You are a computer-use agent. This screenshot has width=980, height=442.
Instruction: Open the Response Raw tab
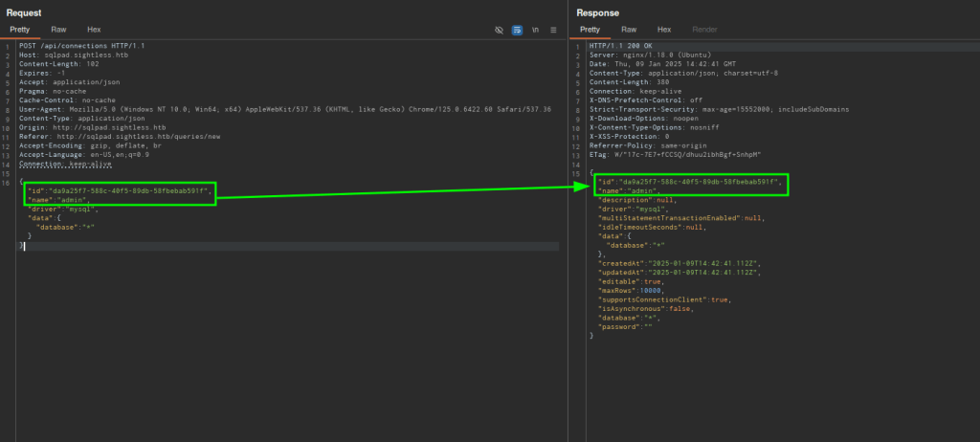pos(629,30)
